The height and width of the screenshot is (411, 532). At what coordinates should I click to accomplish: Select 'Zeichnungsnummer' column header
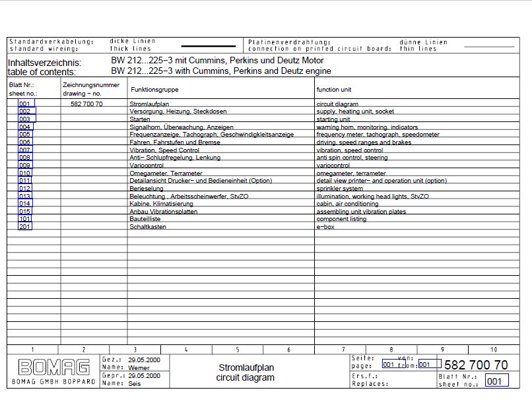click(91, 85)
